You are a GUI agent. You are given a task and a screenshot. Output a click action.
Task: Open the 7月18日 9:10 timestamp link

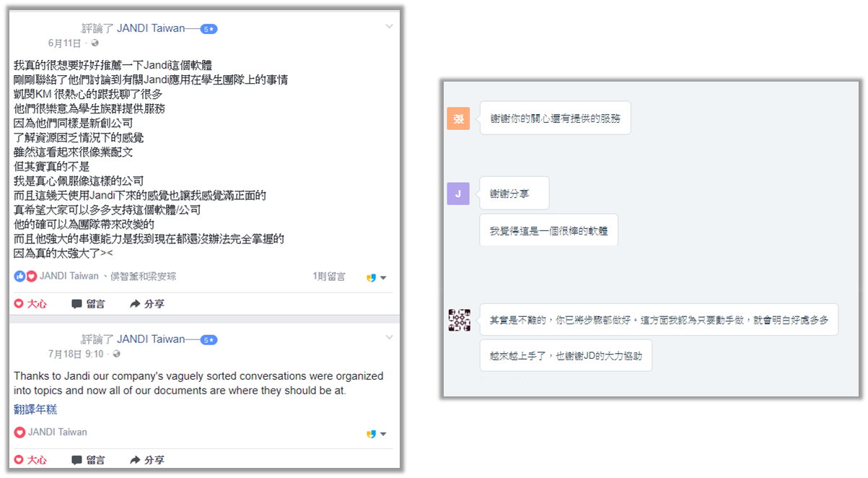[x=76, y=354]
